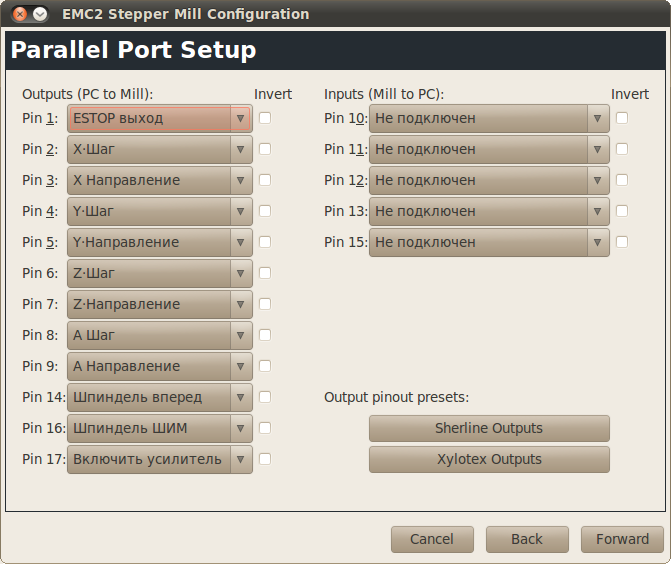This screenshot has width=671, height=564.
Task: Open Pin 16 Шпиндель ШИМ dropdown
Action: 159,428
